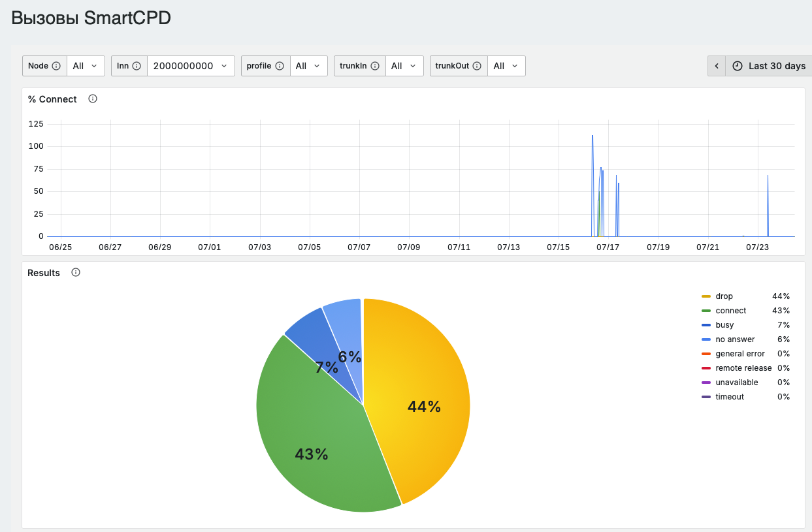Viewport: 812px width, 532px height.
Task: Click the info icon beside trunkIn label
Action: 375,66
